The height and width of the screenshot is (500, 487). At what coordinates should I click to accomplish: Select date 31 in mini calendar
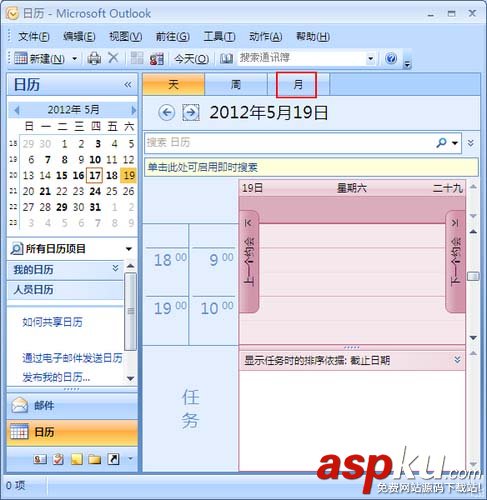pos(95,207)
